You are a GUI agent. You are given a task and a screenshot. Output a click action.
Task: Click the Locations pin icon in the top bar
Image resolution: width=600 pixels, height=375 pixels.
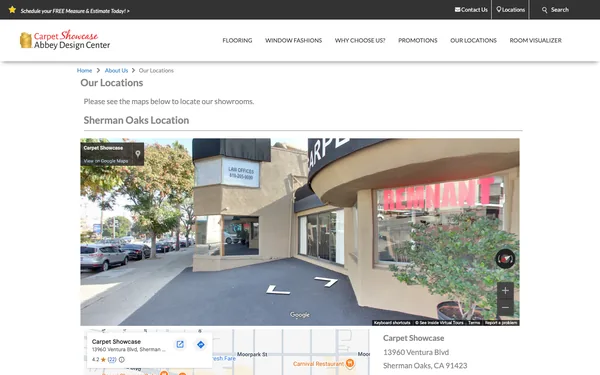pyautogui.click(x=499, y=10)
